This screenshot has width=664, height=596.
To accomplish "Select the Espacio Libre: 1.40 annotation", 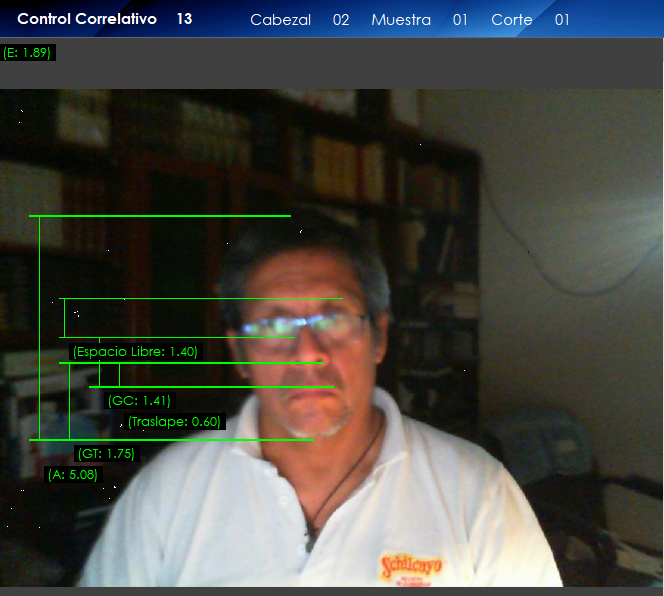I will pyautogui.click(x=135, y=351).
